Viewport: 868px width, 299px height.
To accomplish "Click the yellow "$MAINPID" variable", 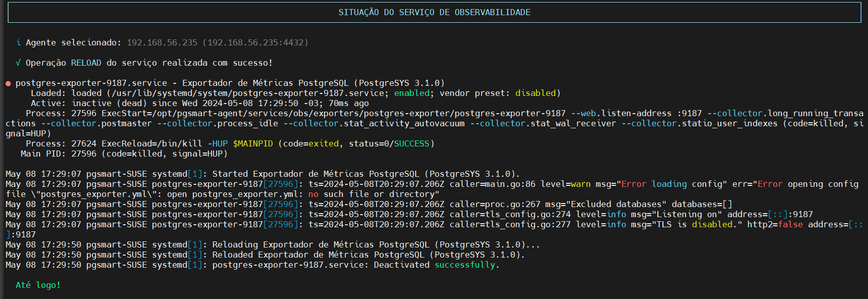I will point(253,143).
